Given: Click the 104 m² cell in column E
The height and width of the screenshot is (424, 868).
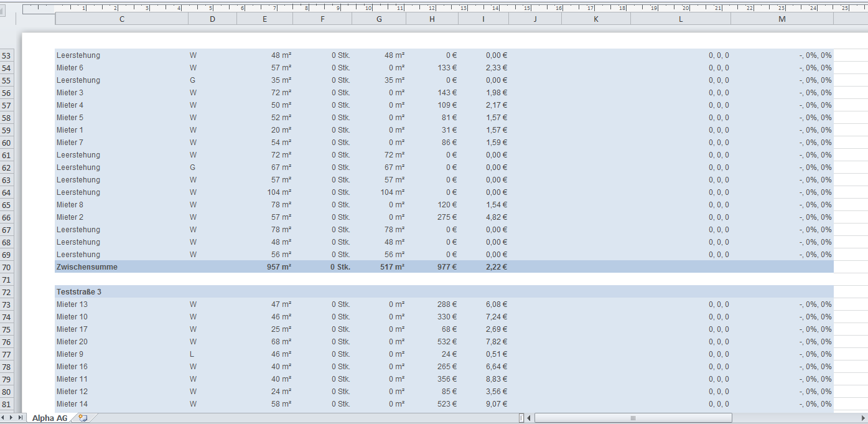Looking at the screenshot, I should [265, 192].
